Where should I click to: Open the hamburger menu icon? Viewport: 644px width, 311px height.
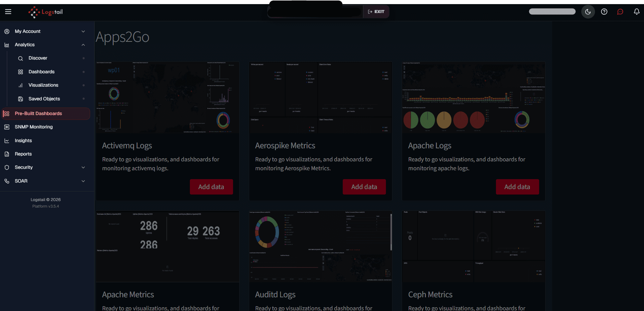(8, 12)
